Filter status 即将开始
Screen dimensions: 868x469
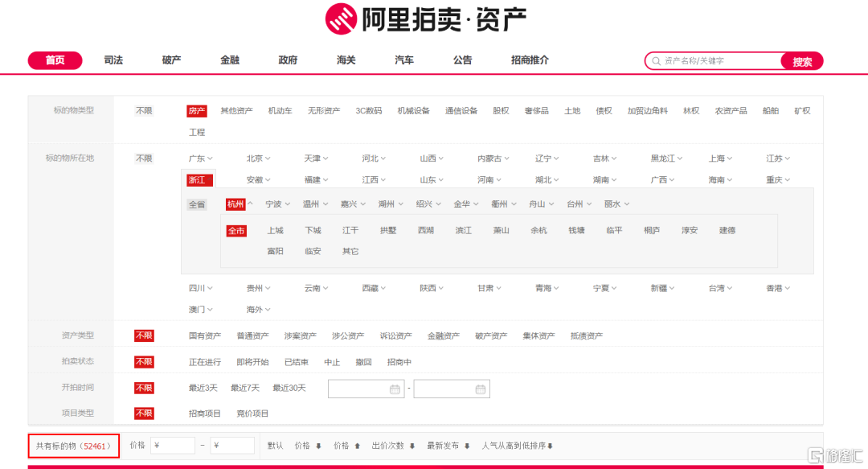click(252, 362)
